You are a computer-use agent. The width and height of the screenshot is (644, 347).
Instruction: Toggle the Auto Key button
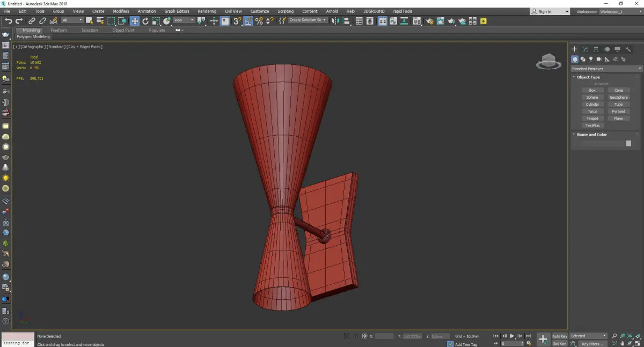click(x=559, y=336)
